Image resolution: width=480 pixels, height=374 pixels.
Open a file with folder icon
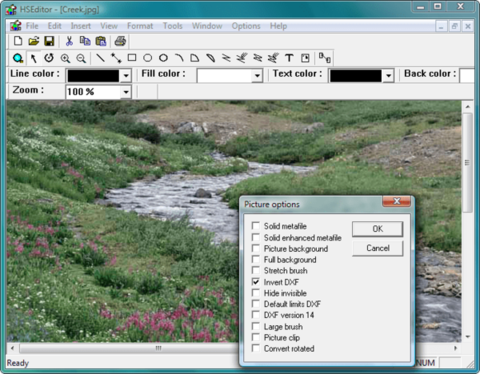[x=34, y=41]
